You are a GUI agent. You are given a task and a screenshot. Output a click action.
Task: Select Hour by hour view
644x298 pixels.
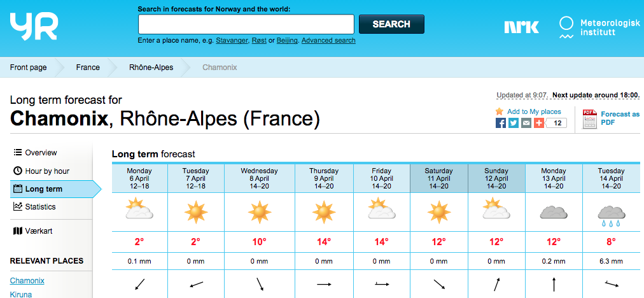click(46, 171)
